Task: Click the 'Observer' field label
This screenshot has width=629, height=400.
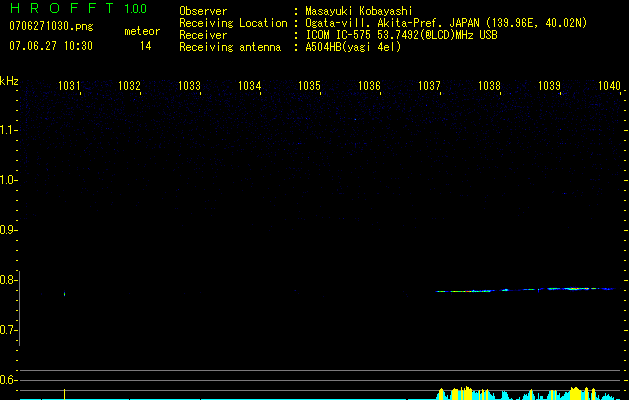Action: [x=203, y=11]
